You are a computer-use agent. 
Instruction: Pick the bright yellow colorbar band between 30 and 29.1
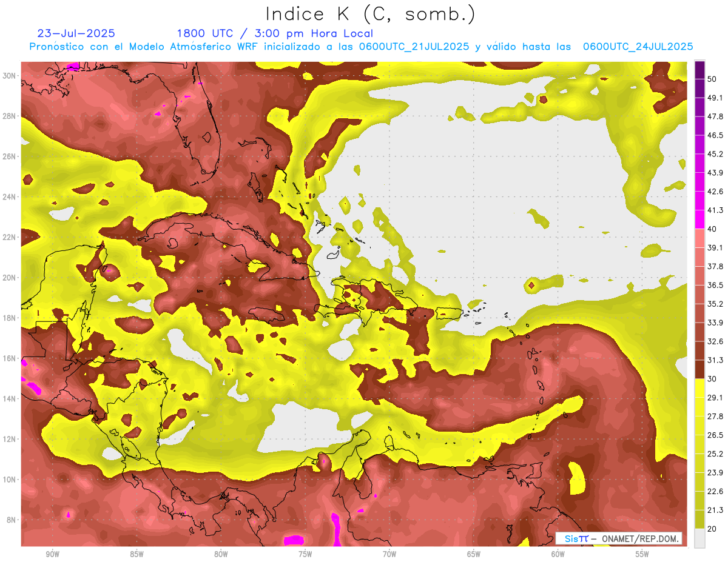(699, 389)
